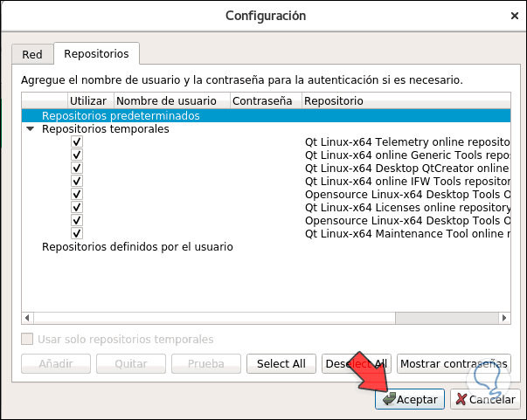Select the Repositorios tab
Image resolution: width=527 pixels, height=420 pixels.
95,54
